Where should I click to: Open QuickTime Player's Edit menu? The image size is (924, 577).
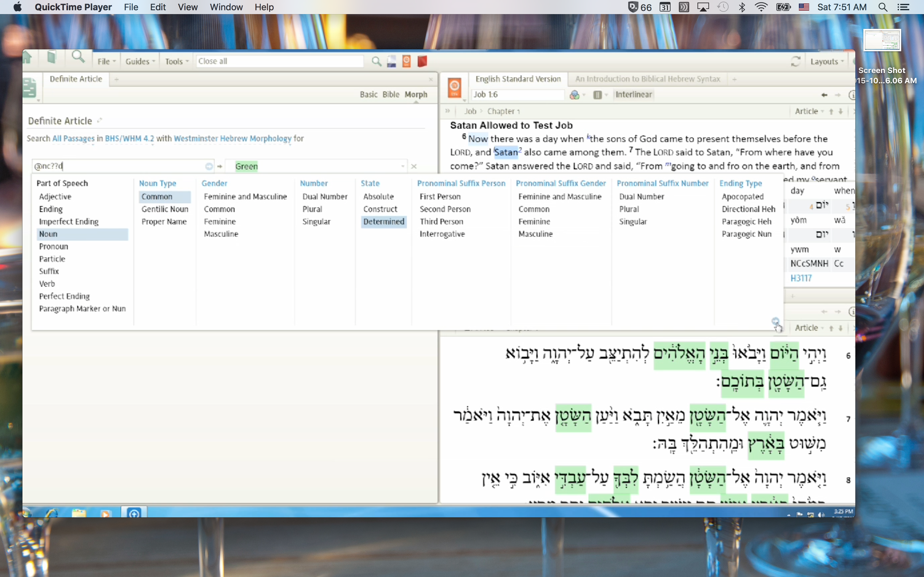(x=158, y=7)
